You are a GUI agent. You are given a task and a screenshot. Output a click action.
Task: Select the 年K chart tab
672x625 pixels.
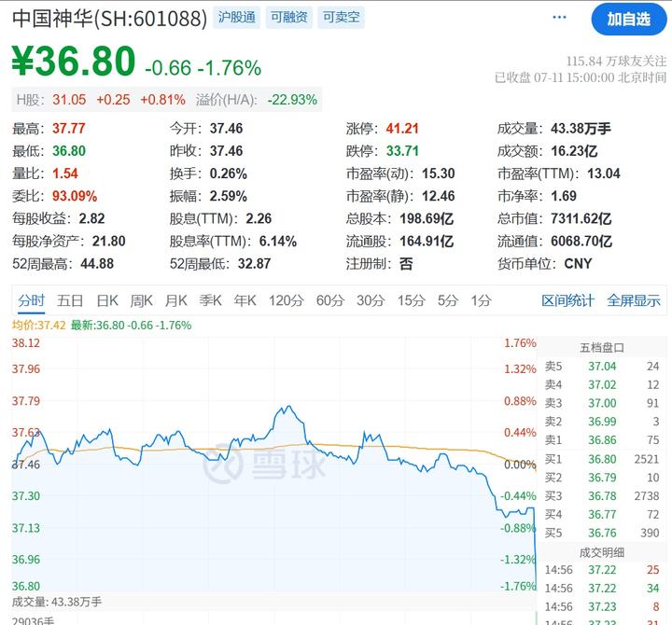coord(245,300)
